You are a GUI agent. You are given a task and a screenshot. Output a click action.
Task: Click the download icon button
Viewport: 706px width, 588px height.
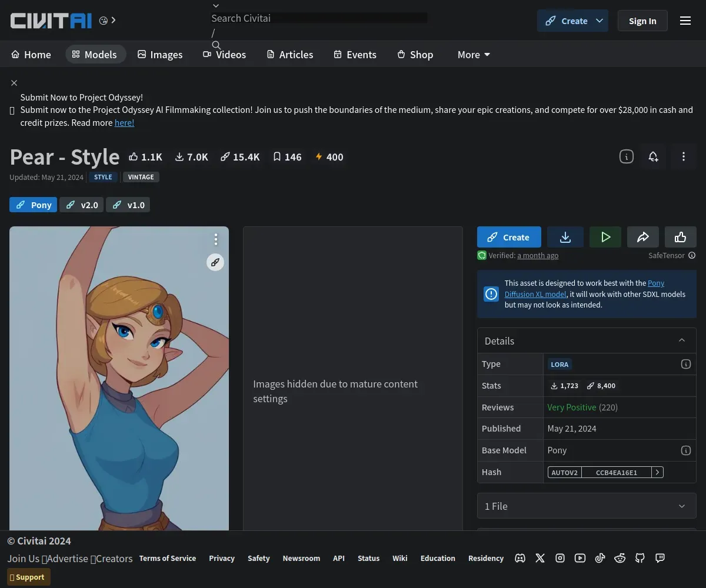(x=565, y=237)
